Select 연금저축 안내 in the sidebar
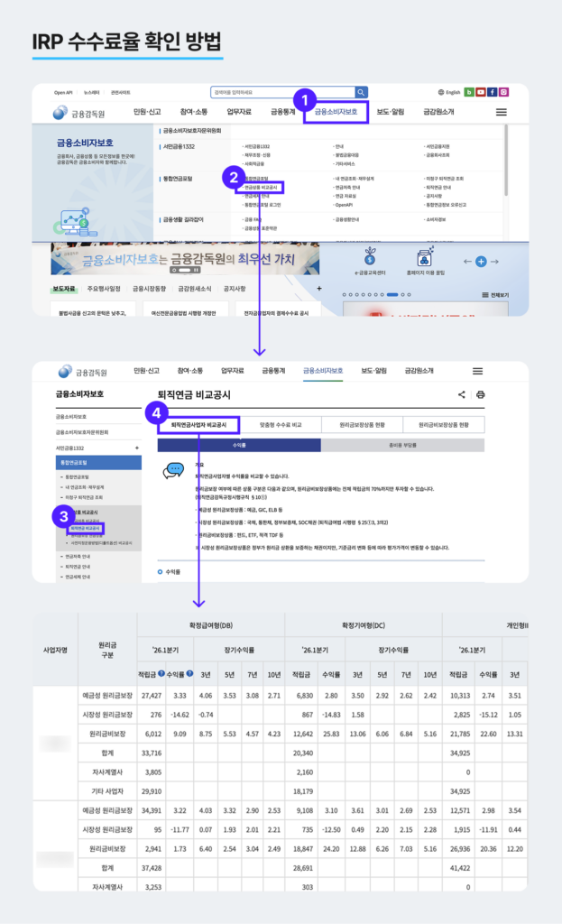 pyautogui.click(x=76, y=556)
